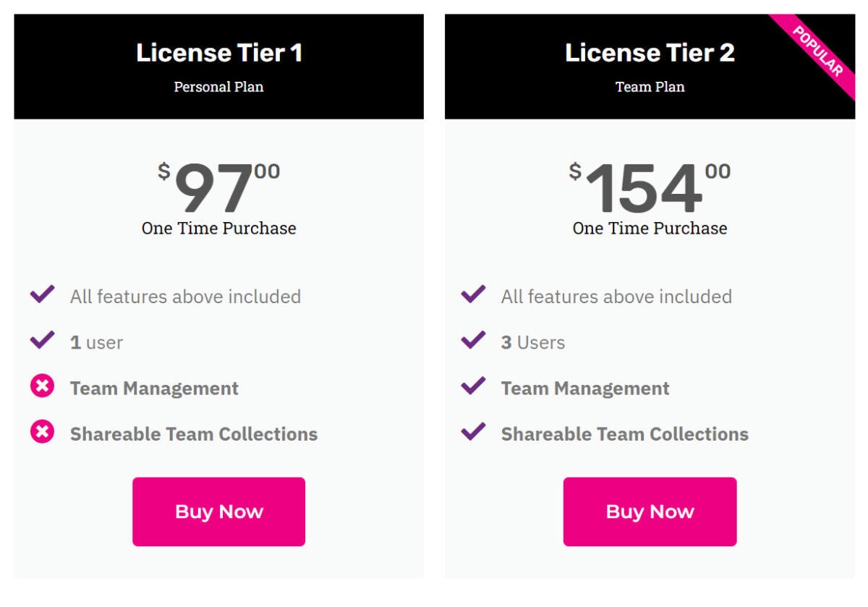
Task: Click the checkmark next to '1 user'
Action: click(x=42, y=339)
